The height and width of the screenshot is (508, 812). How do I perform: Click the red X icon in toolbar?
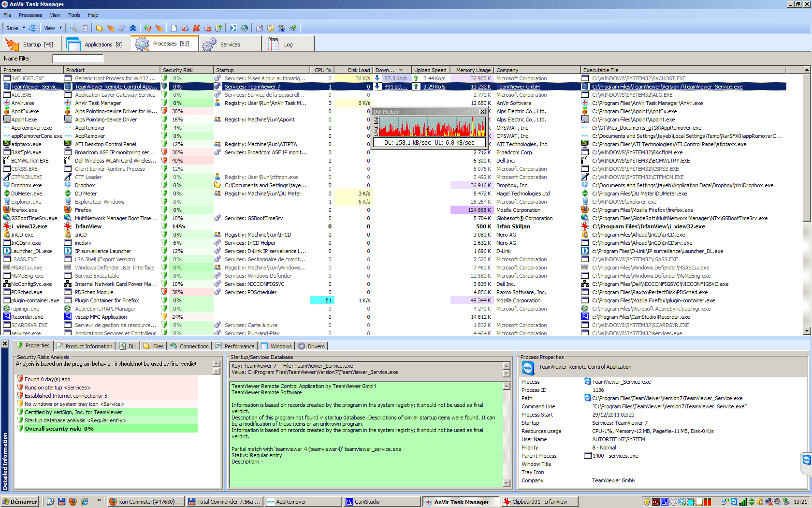click(196, 28)
